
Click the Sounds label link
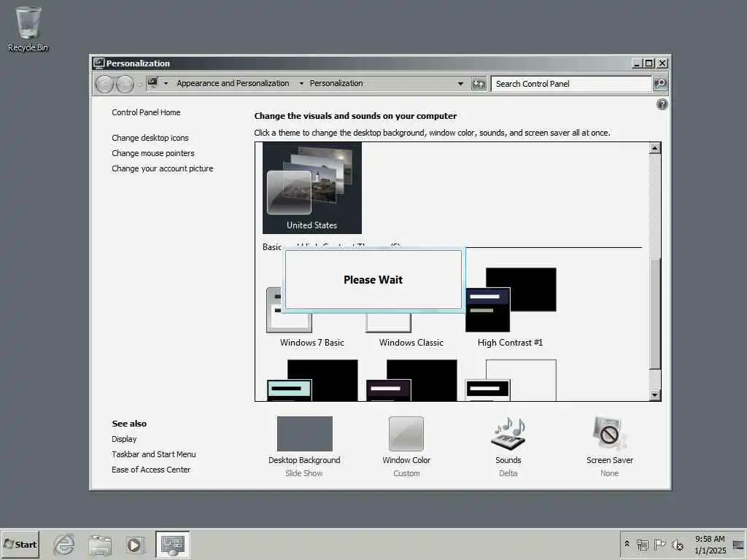(508, 460)
